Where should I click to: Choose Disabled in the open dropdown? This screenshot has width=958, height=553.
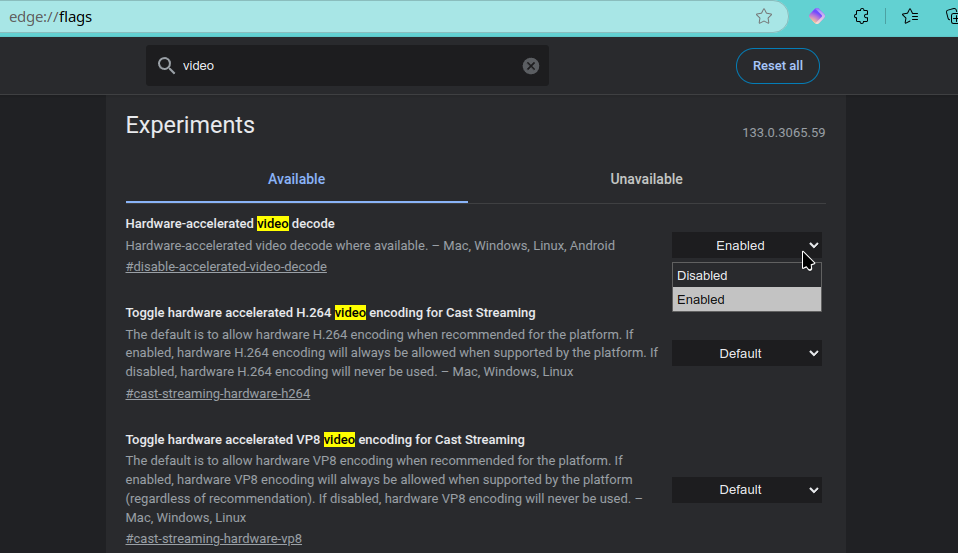coord(746,276)
